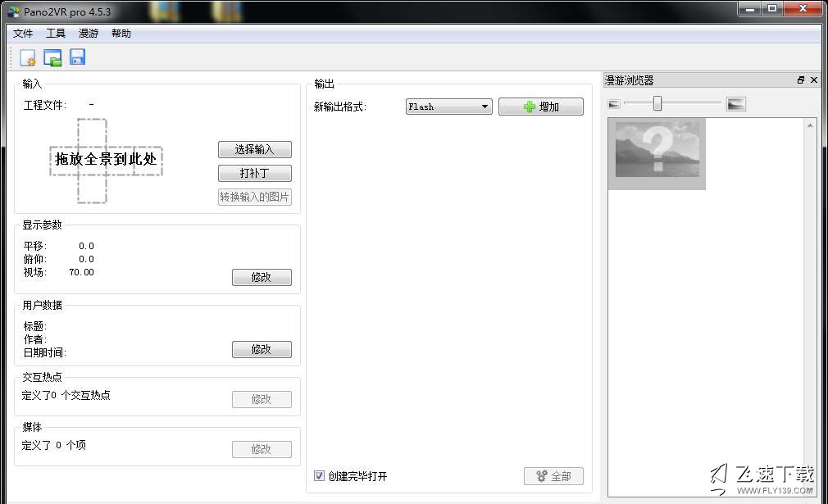Click the 选择输入 button
The height and width of the screenshot is (504, 828).
point(254,149)
